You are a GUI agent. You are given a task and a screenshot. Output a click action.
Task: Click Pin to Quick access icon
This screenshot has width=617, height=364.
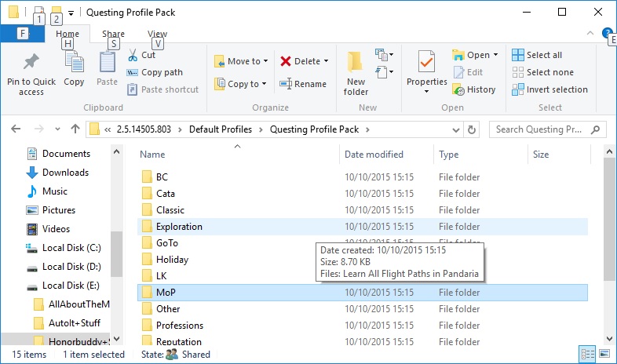click(x=31, y=63)
